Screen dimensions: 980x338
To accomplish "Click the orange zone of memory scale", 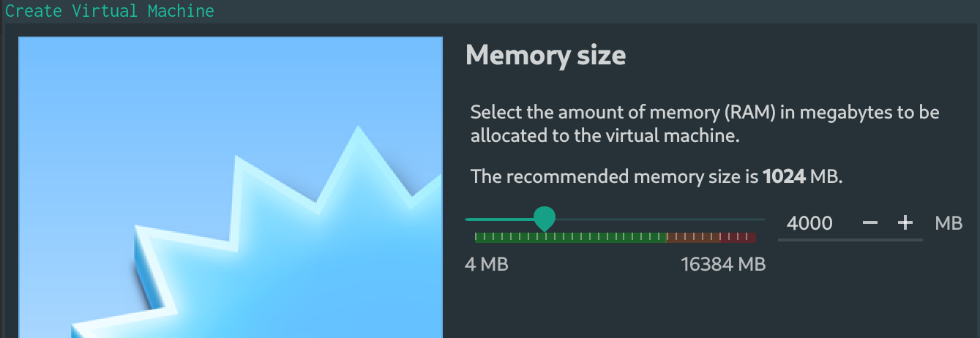I will tap(692, 237).
